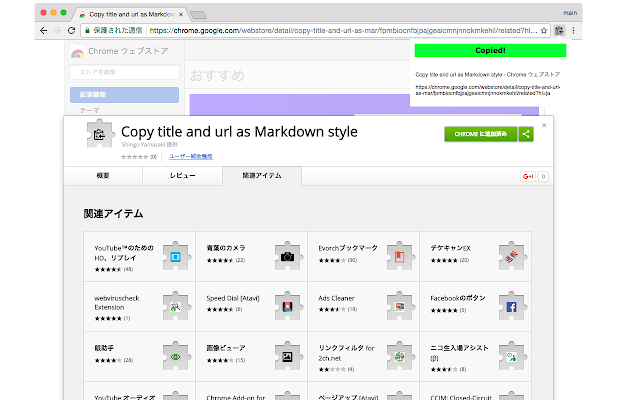Switch to the 関連アイテム tab
The width and height of the screenshot is (640, 400).
pos(262,176)
